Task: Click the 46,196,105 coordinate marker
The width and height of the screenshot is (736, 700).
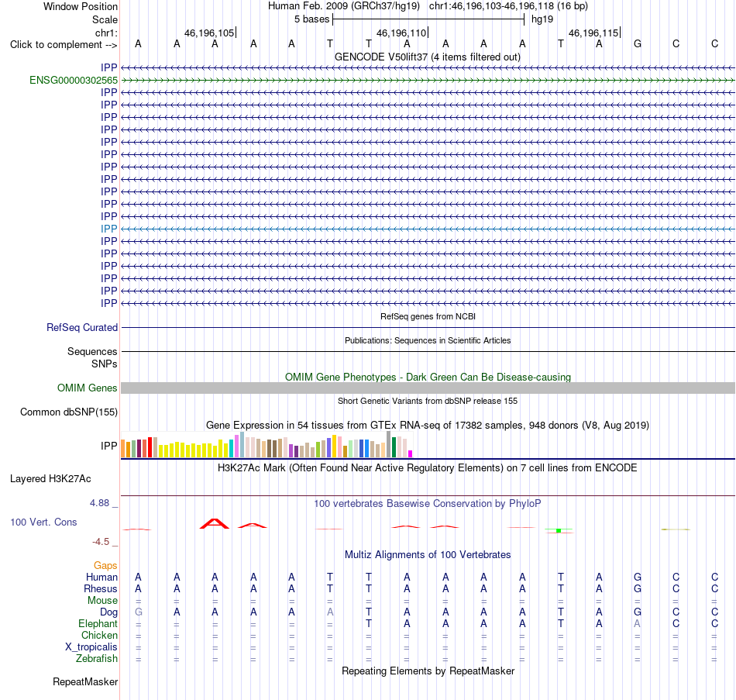Action: tap(209, 33)
